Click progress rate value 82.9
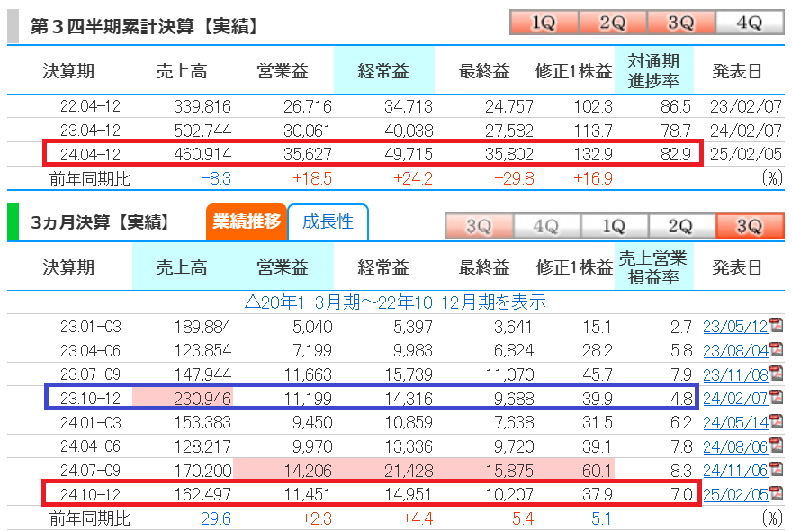The width and height of the screenshot is (792, 532). coord(675,154)
